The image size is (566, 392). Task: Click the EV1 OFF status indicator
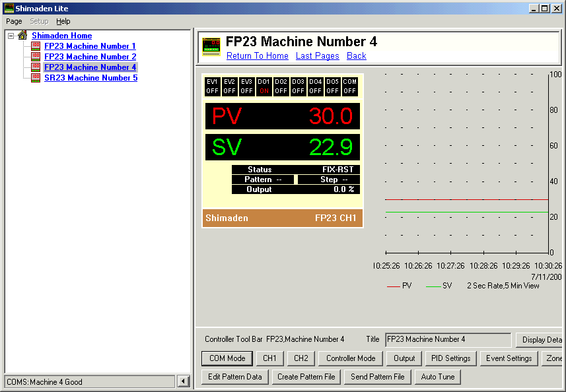coord(212,86)
